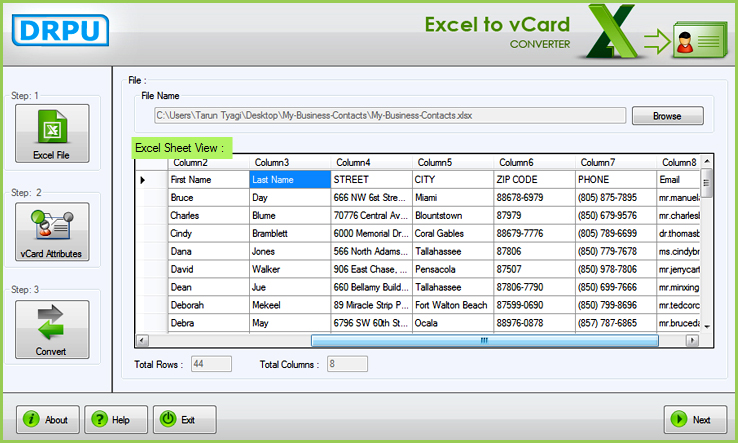738x443 pixels.
Task: Click the horizontal scrollbar thumb
Action: click(x=485, y=340)
